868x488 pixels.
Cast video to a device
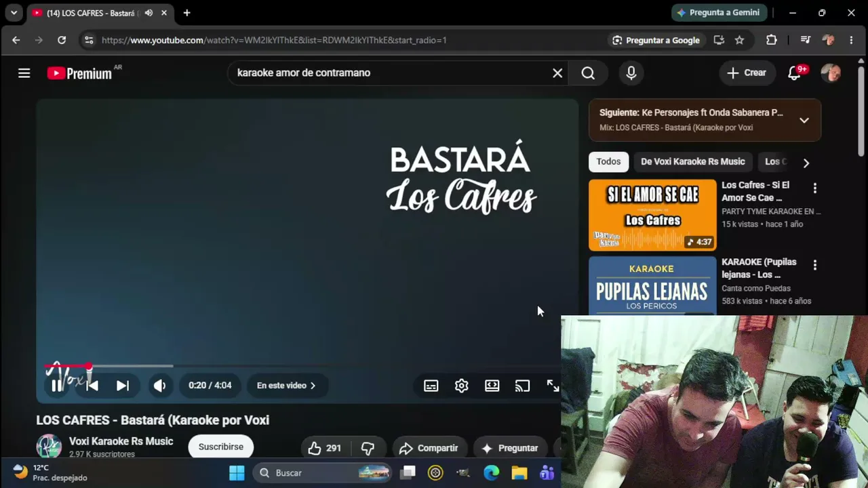(x=522, y=386)
